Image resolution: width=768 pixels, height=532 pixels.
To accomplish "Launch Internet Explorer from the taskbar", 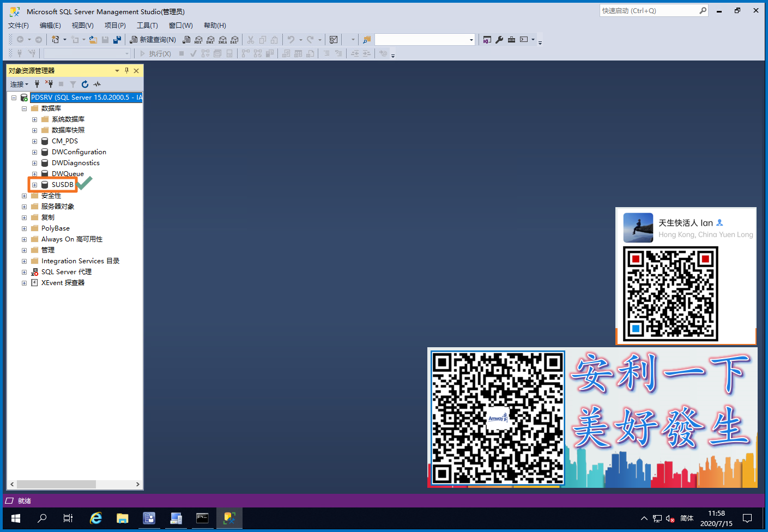I will (96, 518).
